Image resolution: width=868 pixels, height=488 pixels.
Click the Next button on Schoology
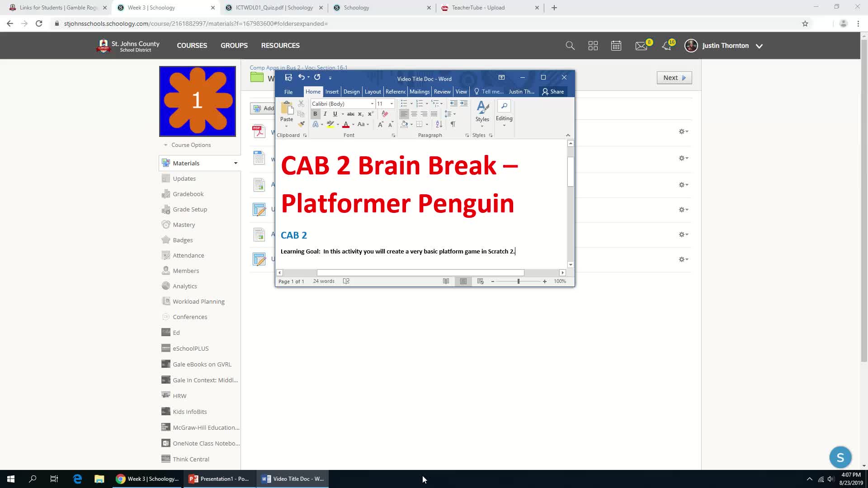click(x=674, y=77)
